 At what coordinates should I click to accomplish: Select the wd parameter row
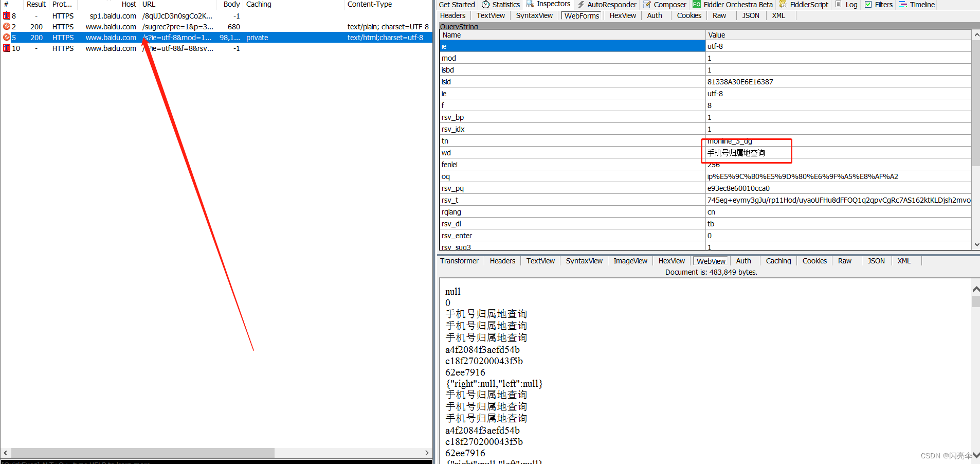[705, 153]
